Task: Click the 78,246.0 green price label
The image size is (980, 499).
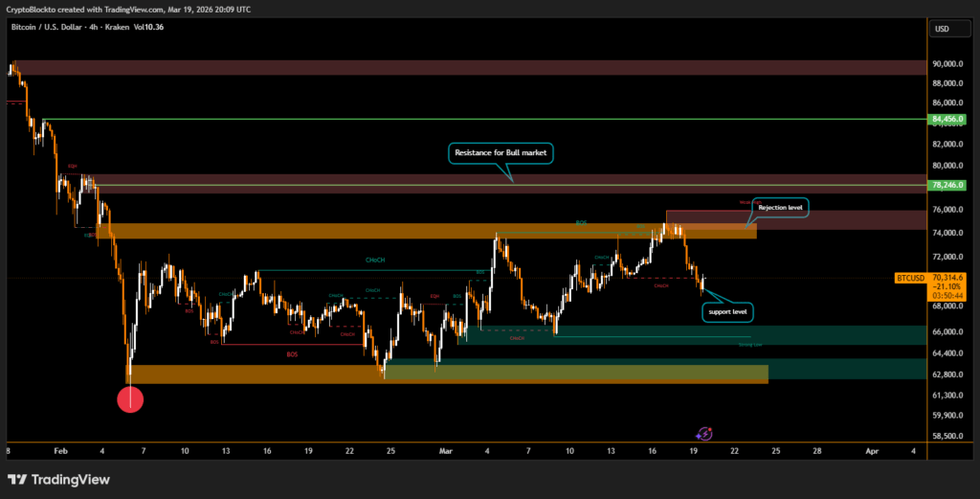Action: coord(947,185)
